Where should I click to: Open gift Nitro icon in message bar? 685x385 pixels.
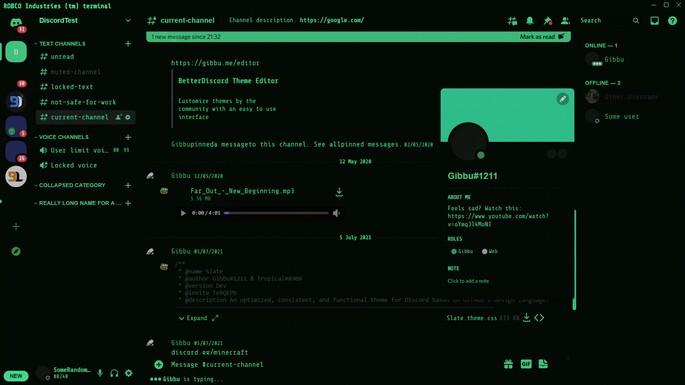pos(508,364)
